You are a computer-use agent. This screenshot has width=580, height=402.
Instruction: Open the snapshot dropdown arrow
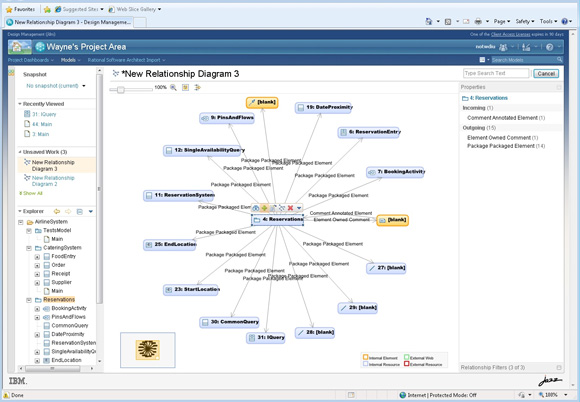tap(84, 86)
